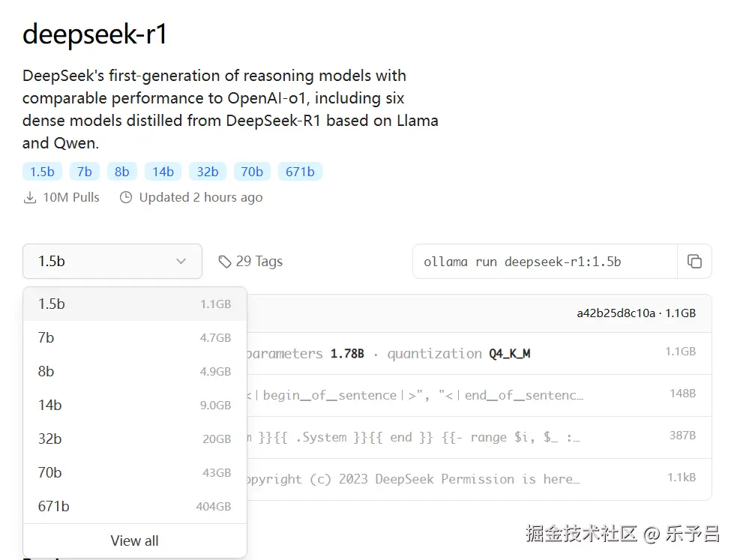Click the 1.5b blue tag badge
Screen dimensions: 737x560
tap(42, 172)
